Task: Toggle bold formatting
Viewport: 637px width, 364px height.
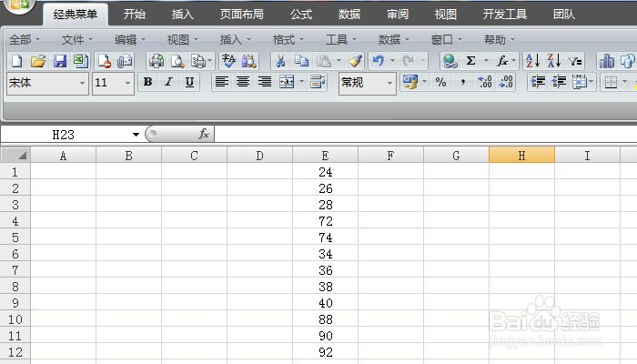Action: 147,83
